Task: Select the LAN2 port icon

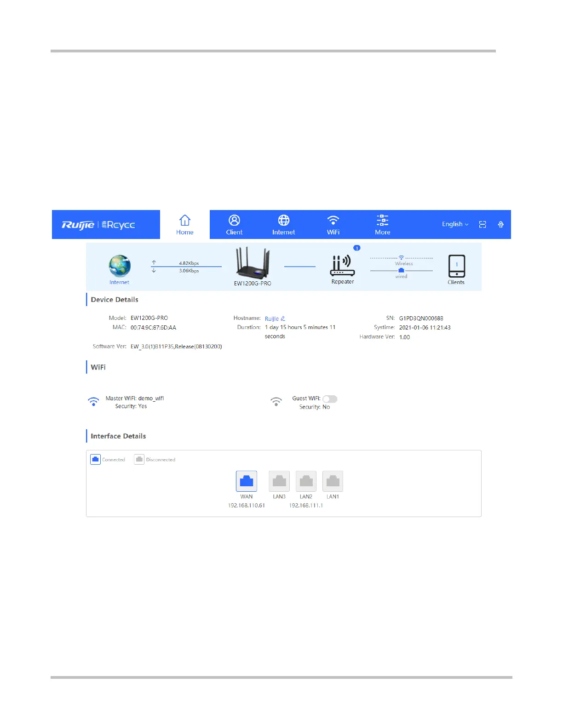Action: [306, 481]
